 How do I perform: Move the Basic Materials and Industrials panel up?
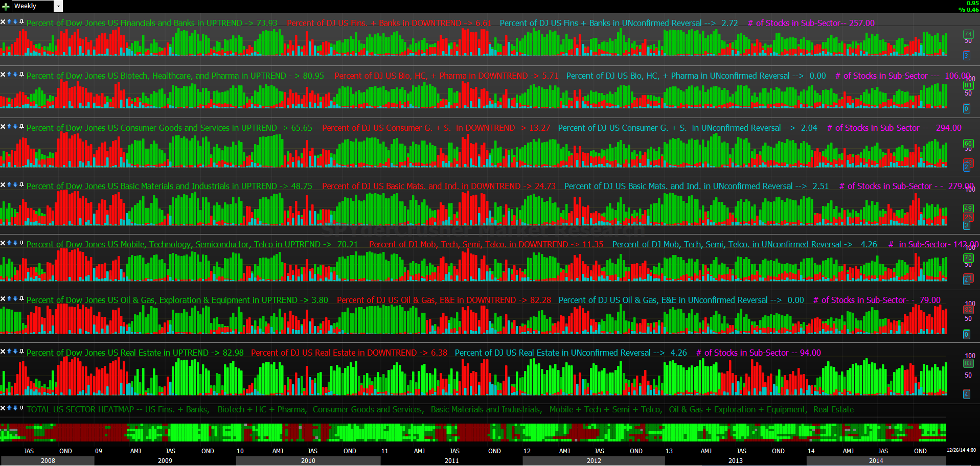tap(9, 185)
